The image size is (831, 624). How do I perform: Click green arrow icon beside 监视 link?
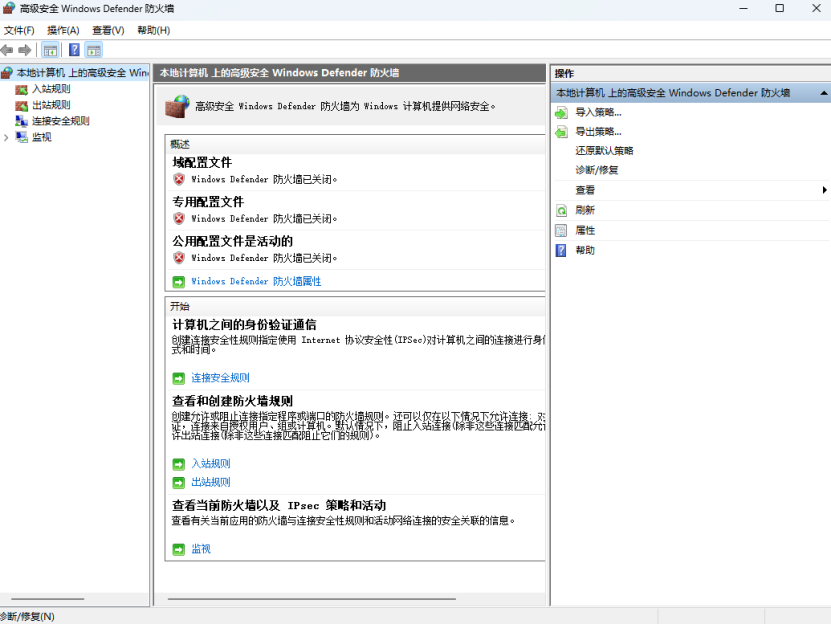click(x=179, y=549)
